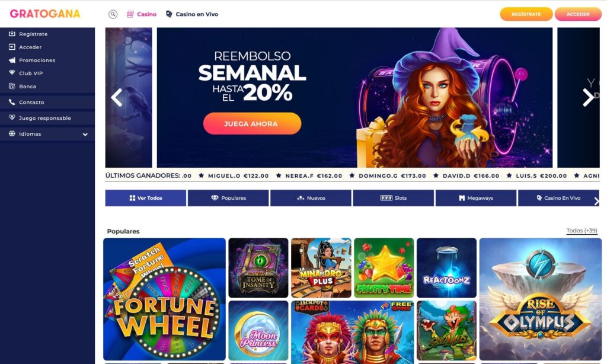Click the yellow Regístrate button
Viewport: 607px width, 364px height.
526,14
